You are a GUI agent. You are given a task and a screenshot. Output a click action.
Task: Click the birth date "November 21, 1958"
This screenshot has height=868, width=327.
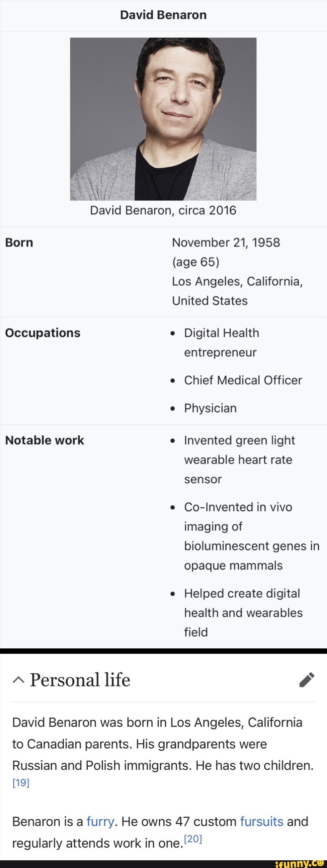pos(226,242)
